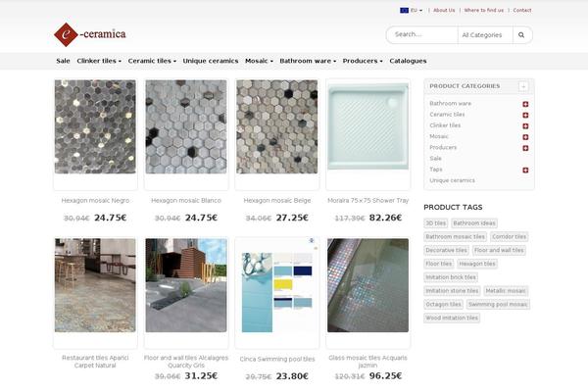Click the Imitation stone tiles tag

pos(452,291)
